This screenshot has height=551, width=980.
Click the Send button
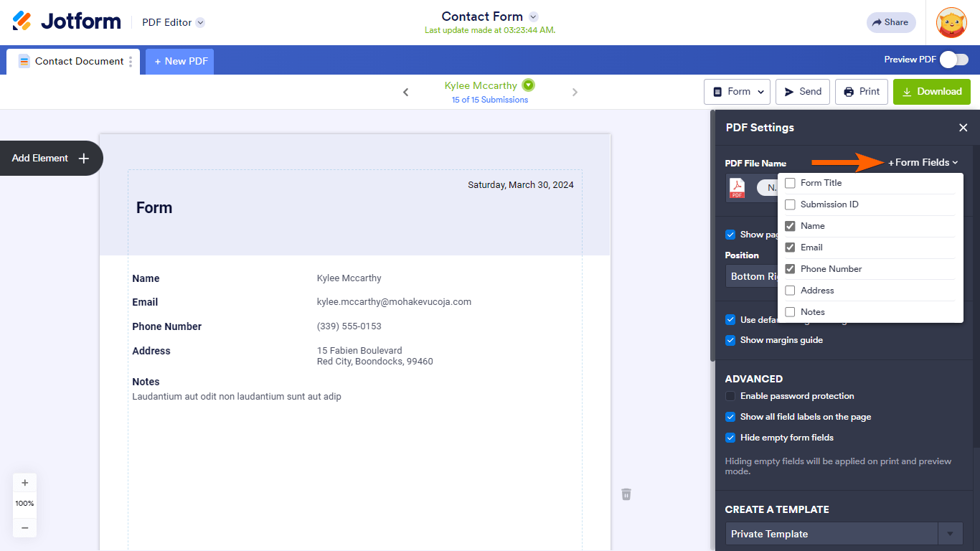click(x=803, y=92)
